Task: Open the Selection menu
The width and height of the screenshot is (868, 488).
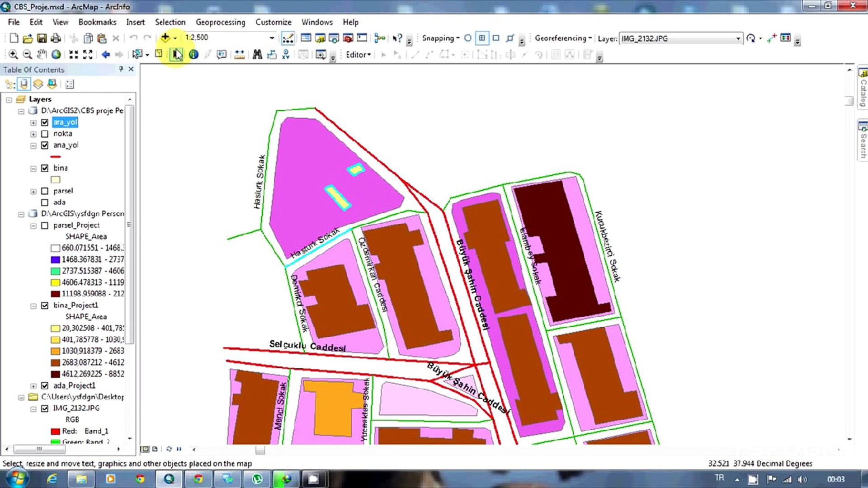Action: (x=170, y=22)
